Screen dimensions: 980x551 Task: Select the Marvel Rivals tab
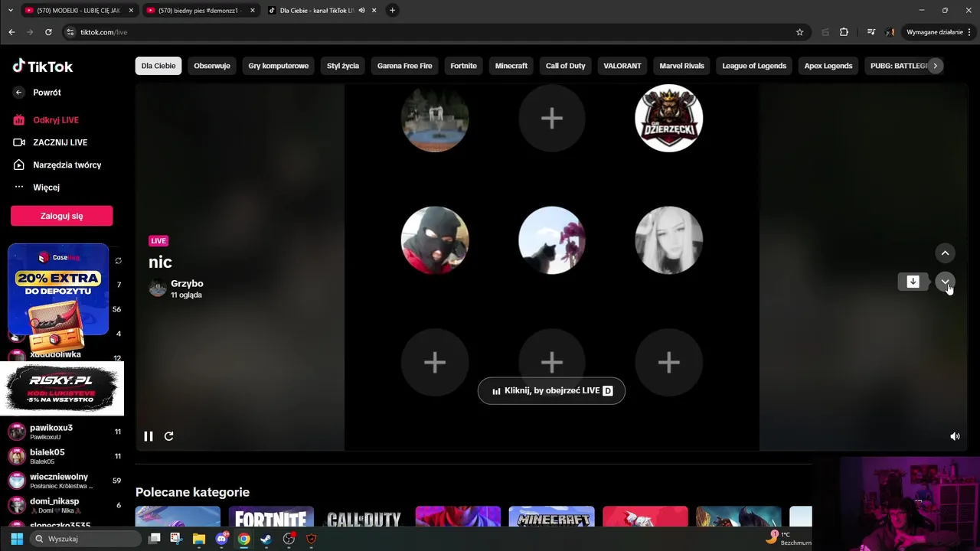(682, 66)
